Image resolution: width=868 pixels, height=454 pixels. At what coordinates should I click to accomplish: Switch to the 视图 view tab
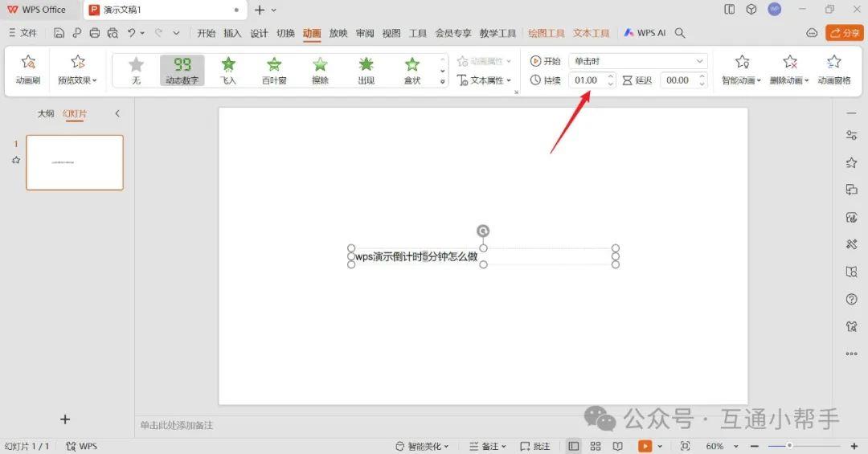tap(391, 33)
